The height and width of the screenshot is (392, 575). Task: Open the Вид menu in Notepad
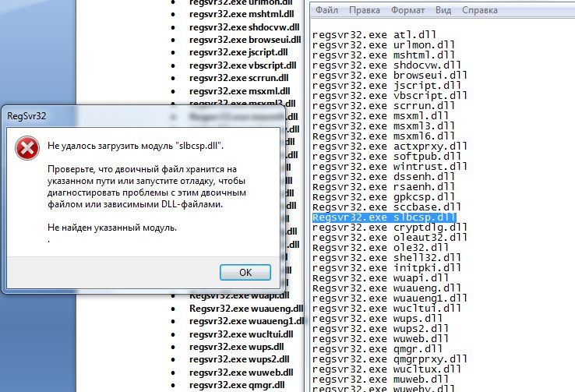(443, 10)
